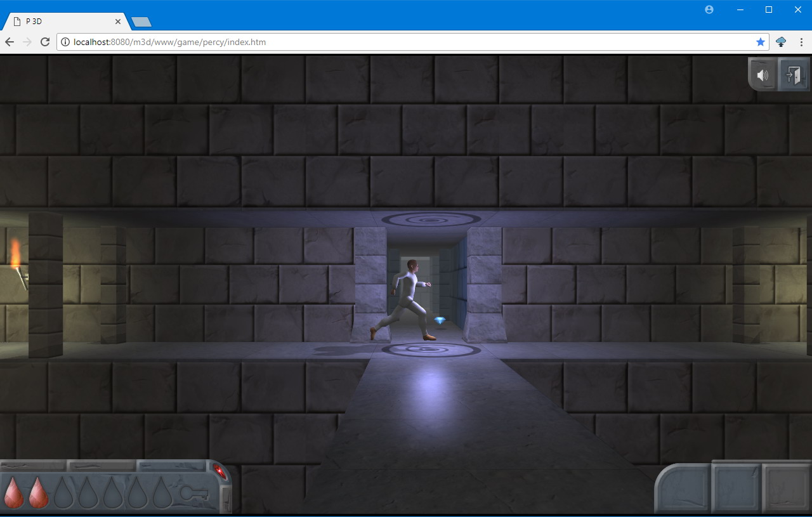Viewport: 812px width, 517px height.
Task: Click the blue diamond gem on the floor
Action: pos(440,321)
